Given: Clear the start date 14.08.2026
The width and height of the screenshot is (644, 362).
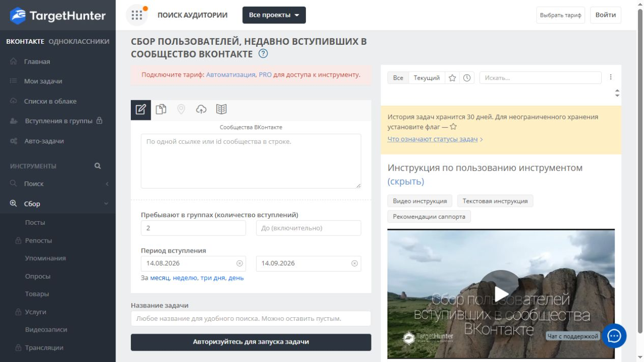Looking at the screenshot, I should click(x=239, y=263).
